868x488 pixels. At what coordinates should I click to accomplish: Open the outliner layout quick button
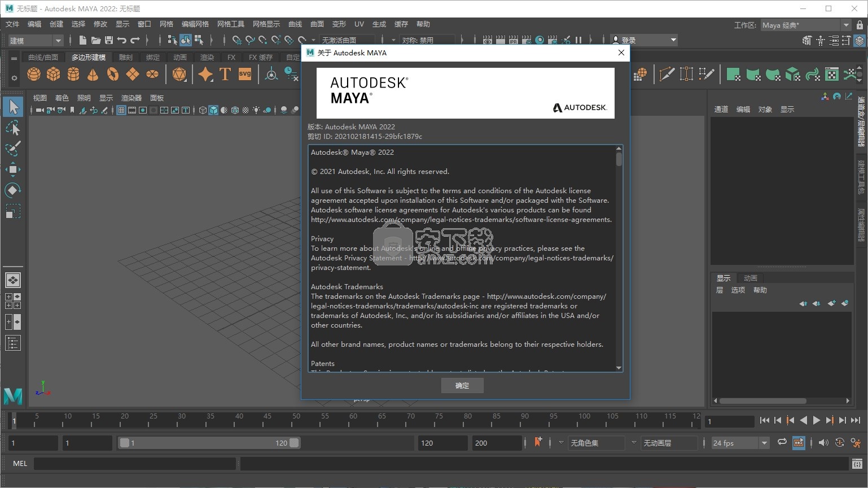pyautogui.click(x=13, y=343)
